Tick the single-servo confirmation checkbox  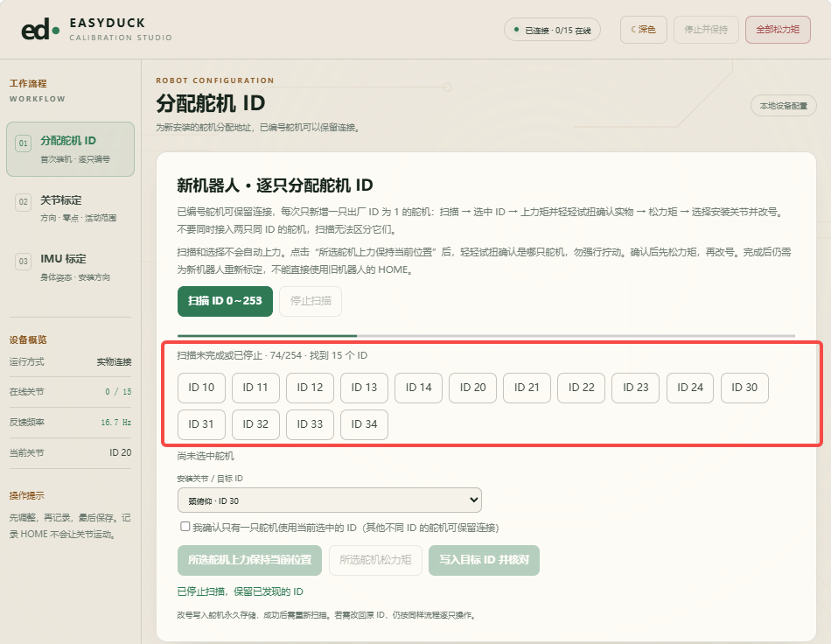[x=185, y=527]
